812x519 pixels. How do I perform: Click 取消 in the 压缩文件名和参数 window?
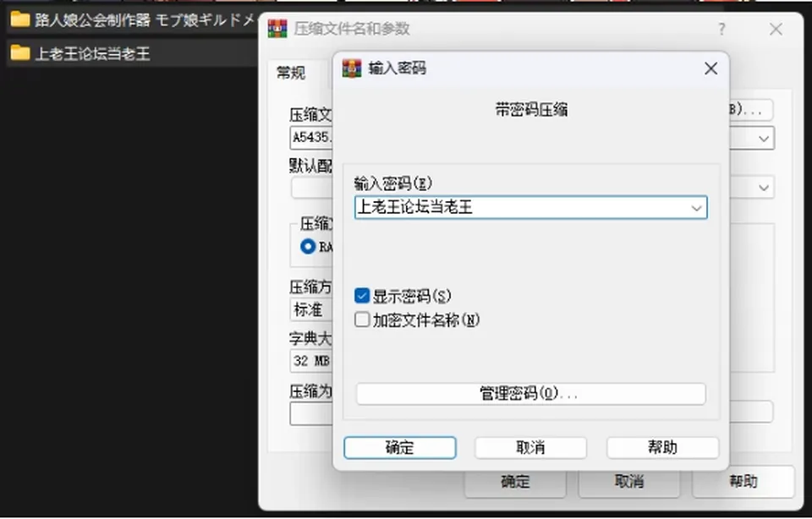coord(628,483)
